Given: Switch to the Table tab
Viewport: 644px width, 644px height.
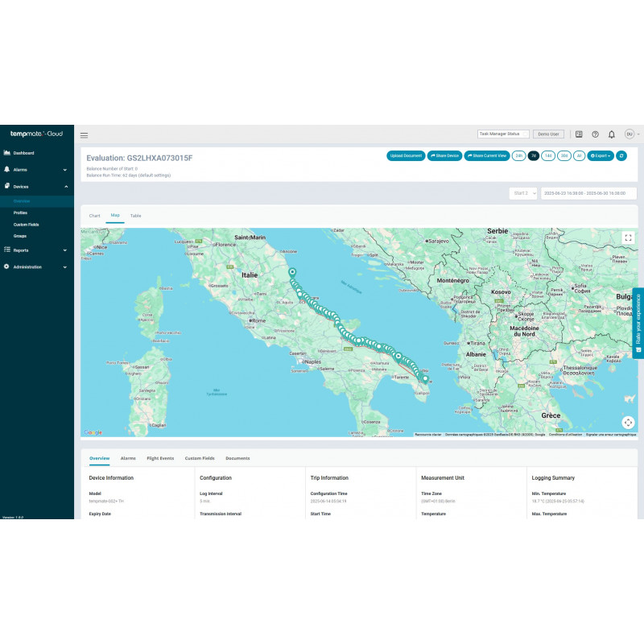Looking at the screenshot, I should 136,216.
